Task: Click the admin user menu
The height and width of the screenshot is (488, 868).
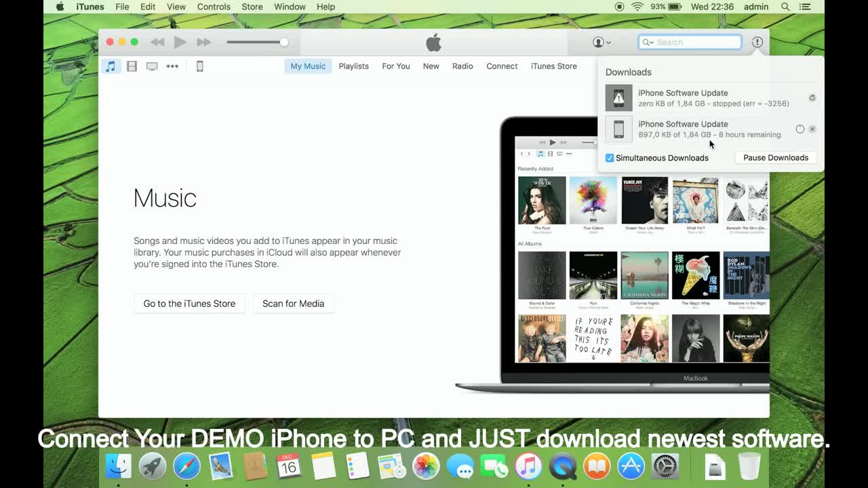Action: [x=756, y=7]
